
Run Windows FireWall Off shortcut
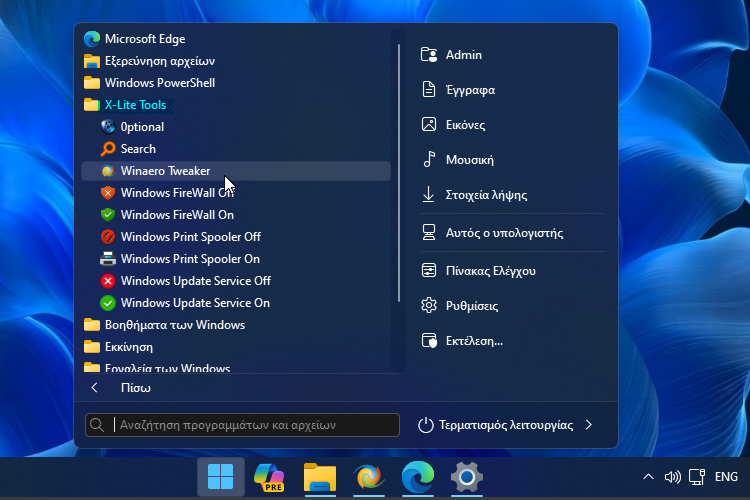click(236, 193)
